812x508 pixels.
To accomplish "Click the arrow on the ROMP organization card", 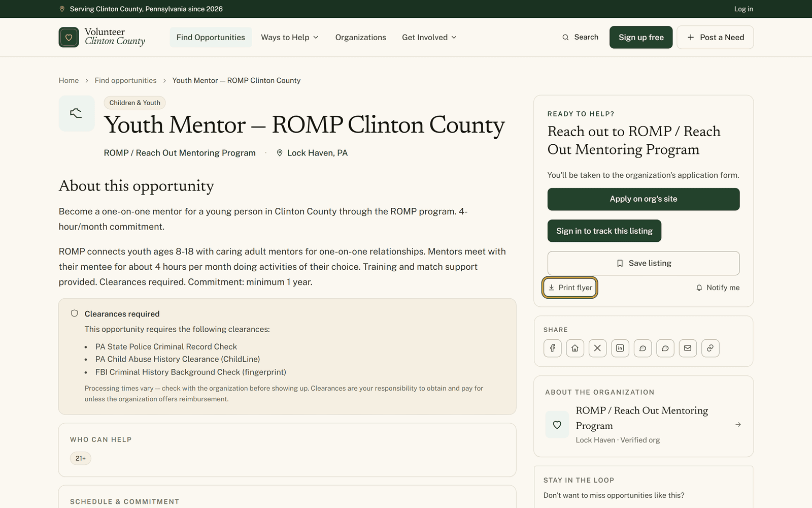I will (738, 424).
